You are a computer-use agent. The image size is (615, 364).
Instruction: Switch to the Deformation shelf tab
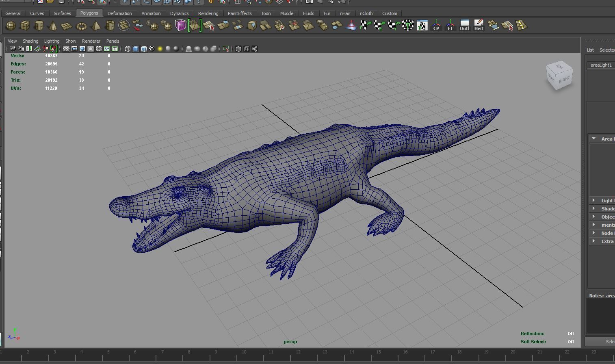(119, 13)
